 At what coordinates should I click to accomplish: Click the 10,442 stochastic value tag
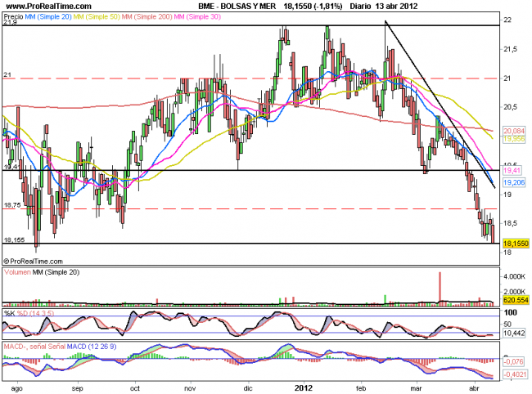[514, 334]
